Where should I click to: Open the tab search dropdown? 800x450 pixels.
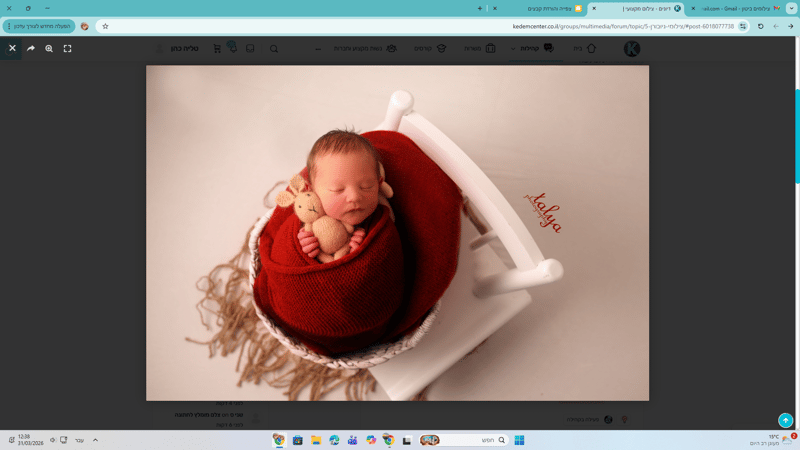coord(792,9)
